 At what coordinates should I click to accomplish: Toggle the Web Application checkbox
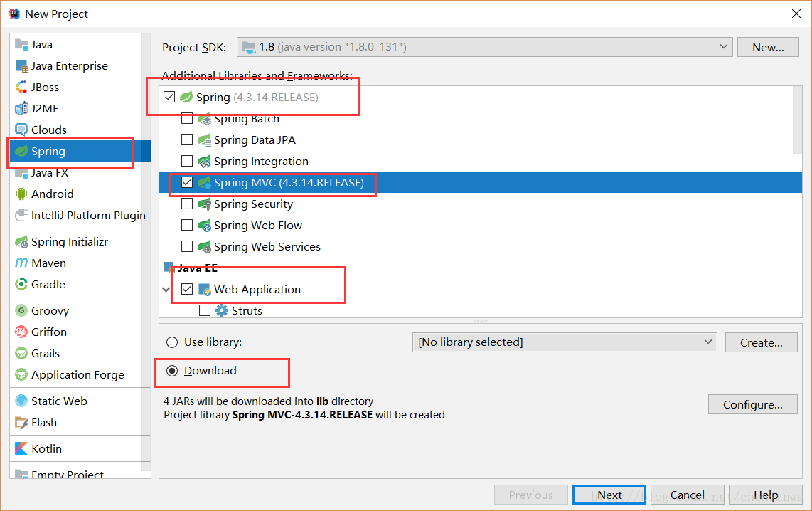[x=187, y=289]
